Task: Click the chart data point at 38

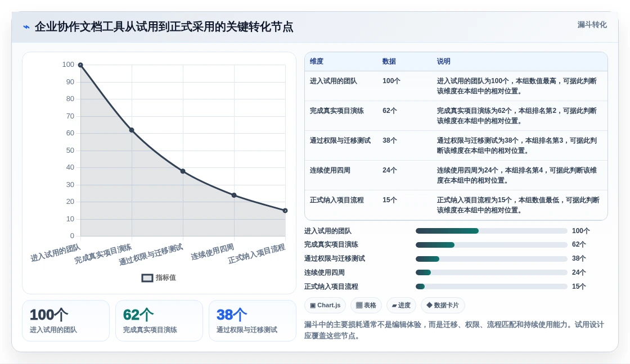Action: point(183,171)
